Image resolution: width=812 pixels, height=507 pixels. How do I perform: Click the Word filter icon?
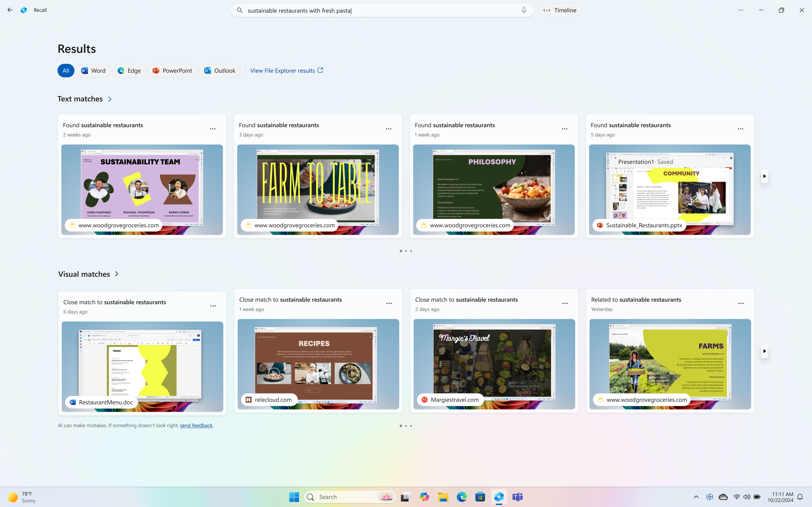[x=85, y=70]
